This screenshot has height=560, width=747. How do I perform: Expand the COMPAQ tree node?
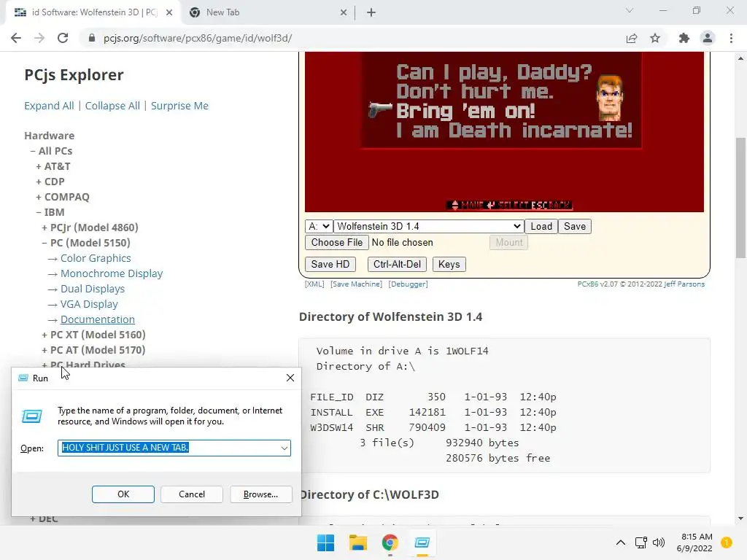(x=63, y=197)
